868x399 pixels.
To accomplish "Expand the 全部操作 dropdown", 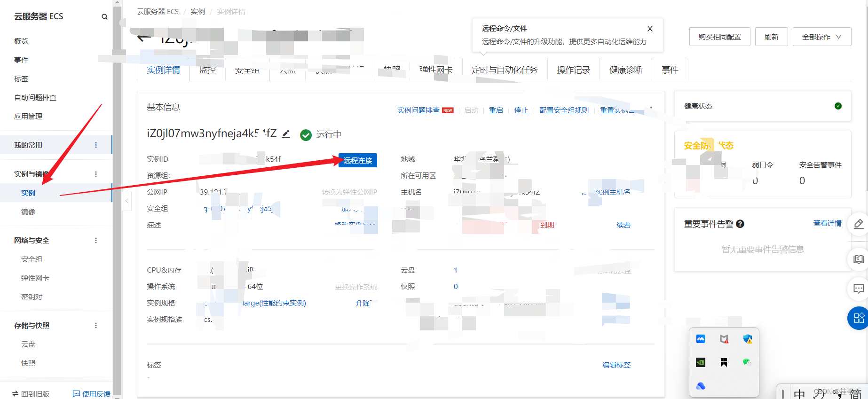I will pyautogui.click(x=822, y=37).
